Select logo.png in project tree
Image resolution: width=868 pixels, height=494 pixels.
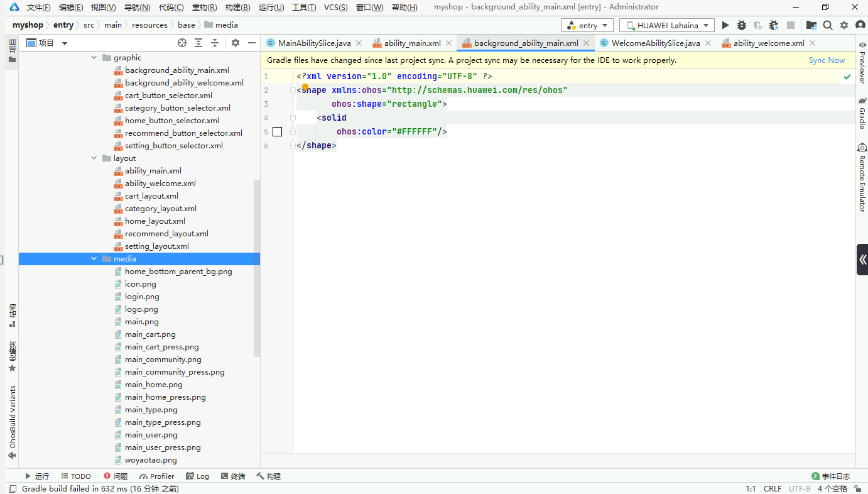point(141,309)
